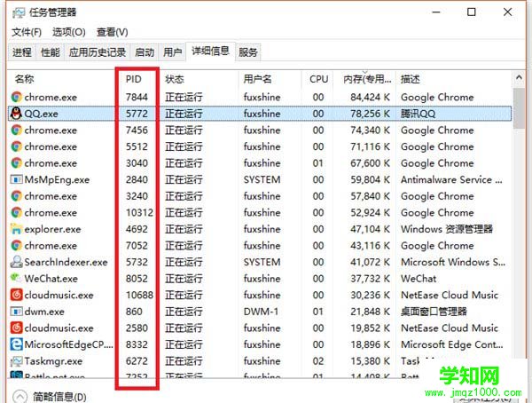
Task: Open the 选项(O) menu
Action: click(x=69, y=32)
